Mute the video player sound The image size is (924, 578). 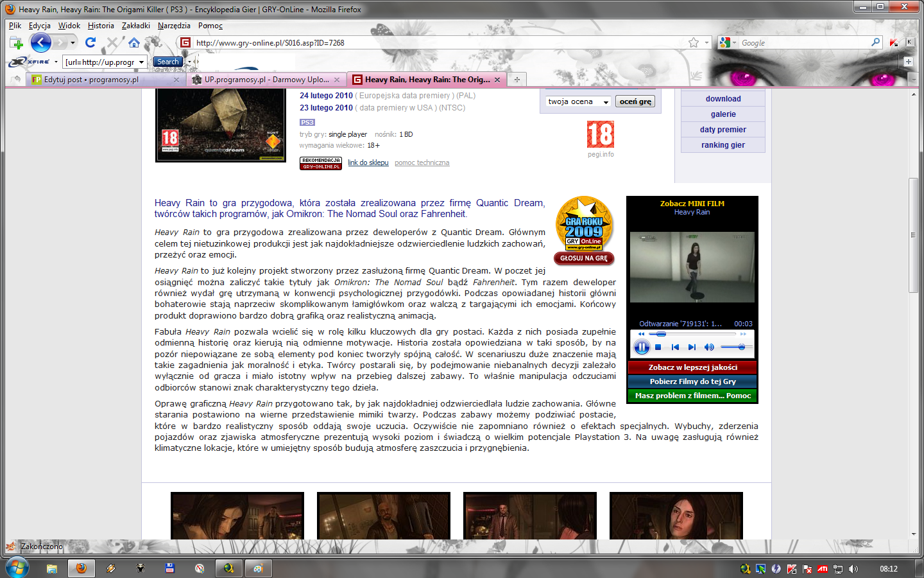coord(709,347)
